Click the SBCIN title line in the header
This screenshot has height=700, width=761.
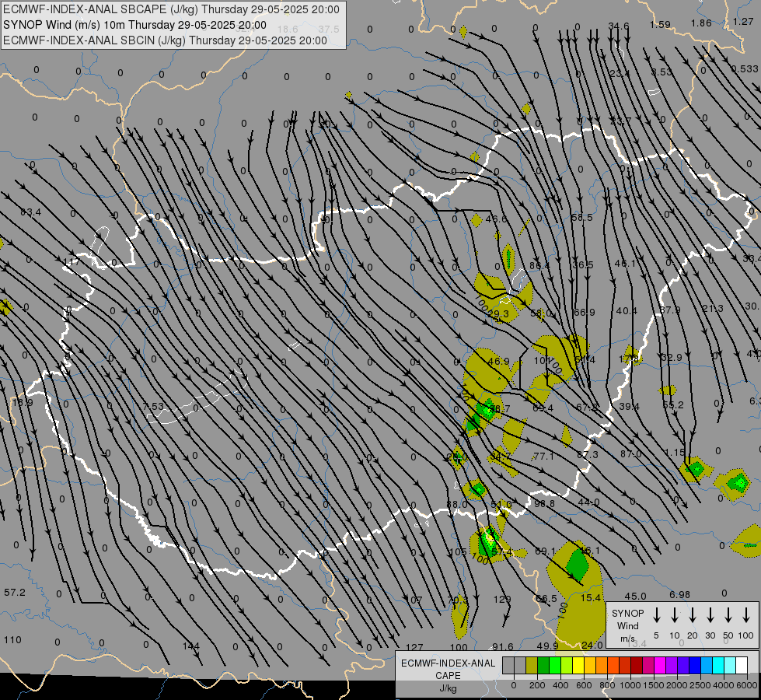165,40
